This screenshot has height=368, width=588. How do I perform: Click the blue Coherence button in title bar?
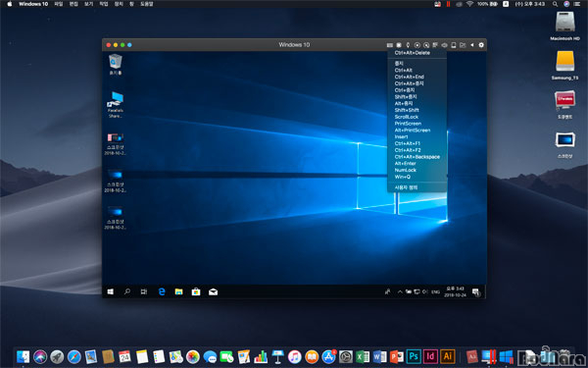[129, 45]
